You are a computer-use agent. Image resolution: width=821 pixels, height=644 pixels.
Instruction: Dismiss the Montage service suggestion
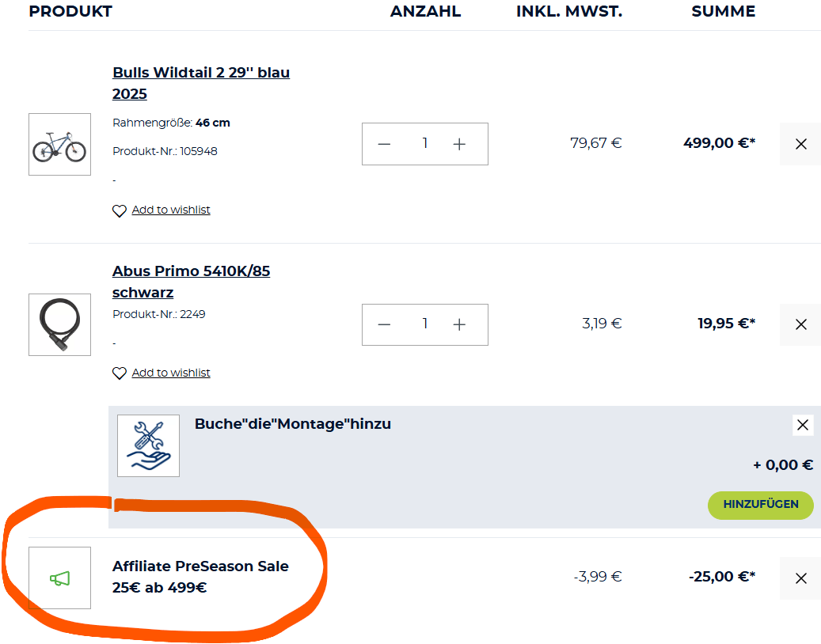[803, 425]
